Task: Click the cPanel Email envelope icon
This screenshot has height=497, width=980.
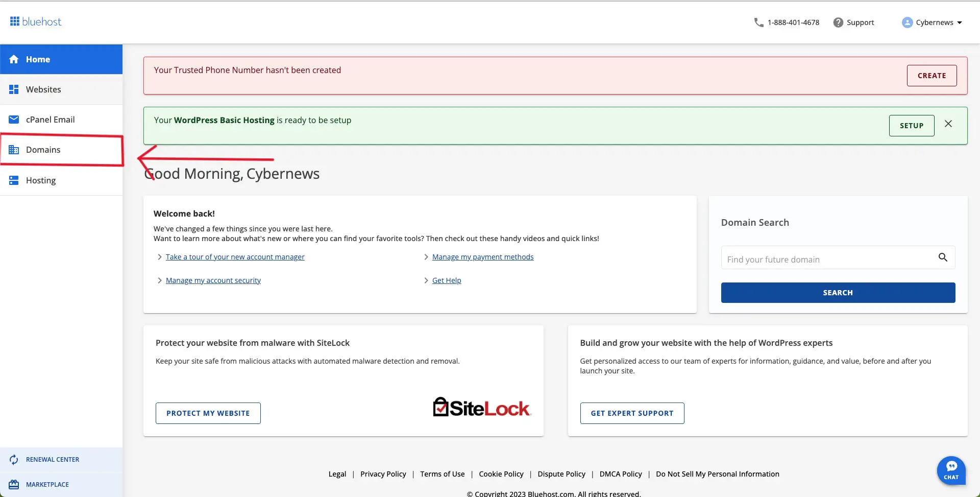Action: point(14,120)
